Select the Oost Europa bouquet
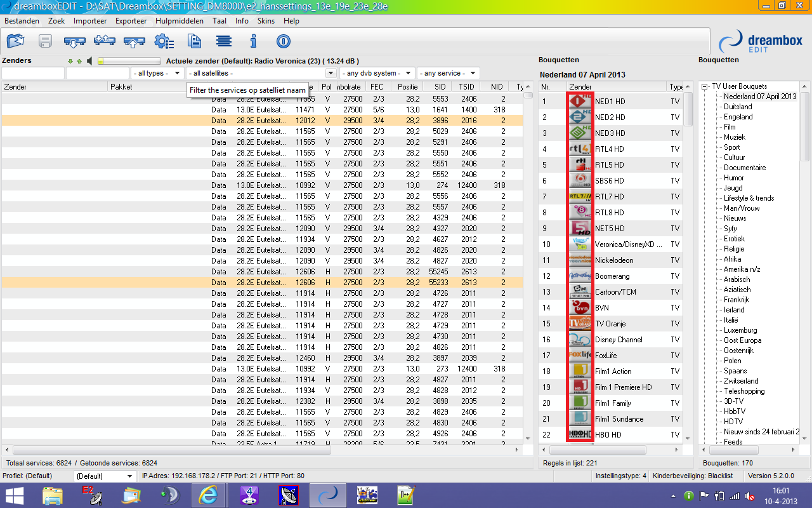 click(x=743, y=340)
